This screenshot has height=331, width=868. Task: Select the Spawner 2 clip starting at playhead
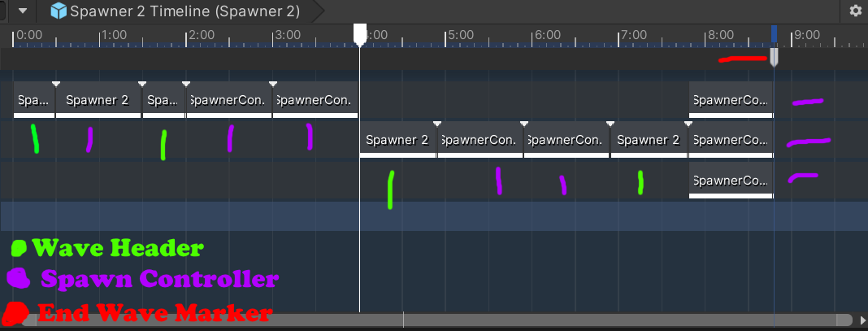click(397, 140)
